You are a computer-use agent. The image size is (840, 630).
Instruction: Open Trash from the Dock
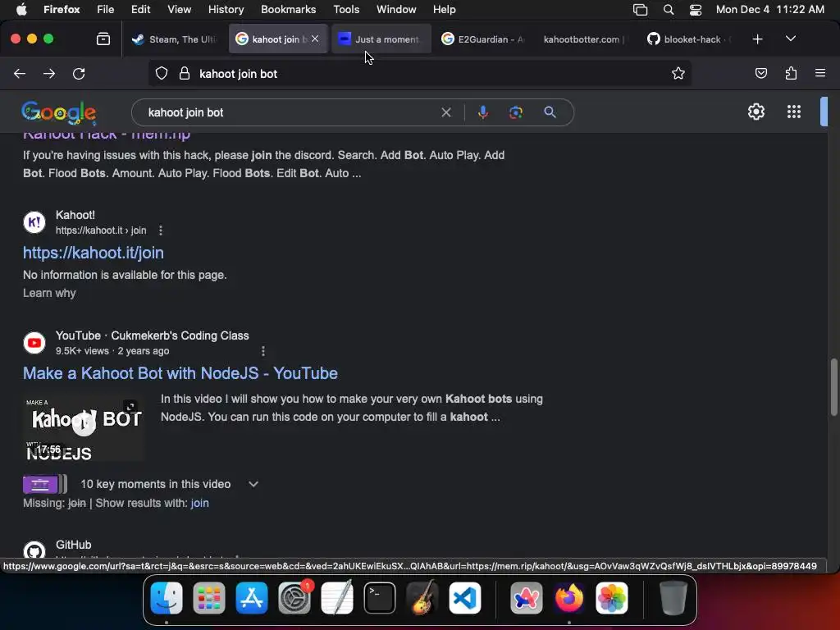[x=673, y=598]
